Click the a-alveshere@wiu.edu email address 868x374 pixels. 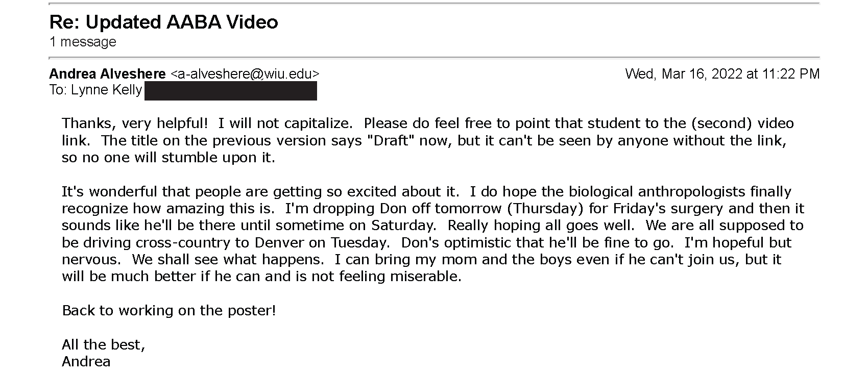tap(245, 74)
